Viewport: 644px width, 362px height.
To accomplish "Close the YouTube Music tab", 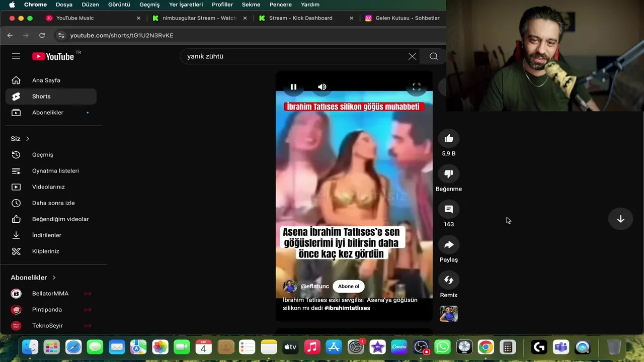I will tap(139, 18).
